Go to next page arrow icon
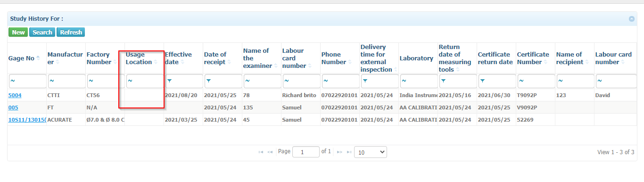 tap(339, 152)
